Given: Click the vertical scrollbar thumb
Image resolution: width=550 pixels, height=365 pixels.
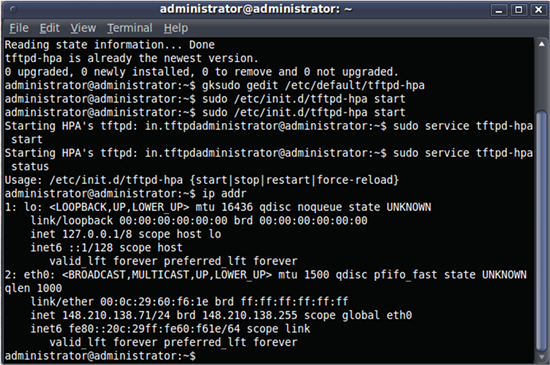Looking at the screenshot, I should point(542,231).
